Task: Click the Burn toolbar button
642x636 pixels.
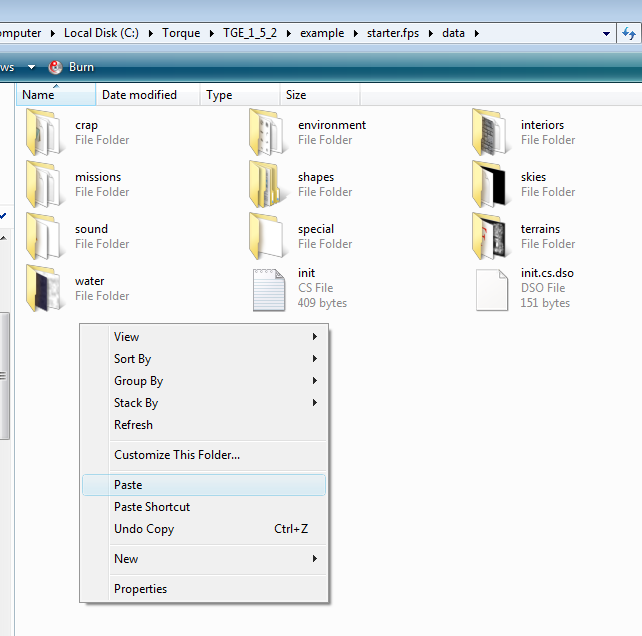Action: (x=71, y=67)
